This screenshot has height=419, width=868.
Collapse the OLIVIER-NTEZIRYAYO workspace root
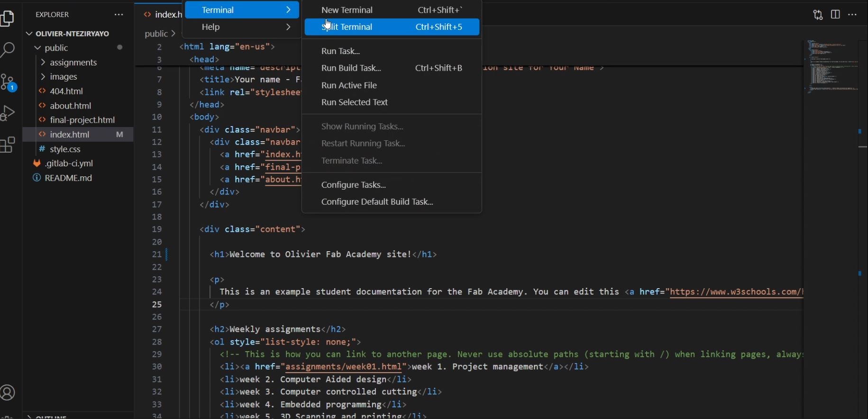[29, 34]
